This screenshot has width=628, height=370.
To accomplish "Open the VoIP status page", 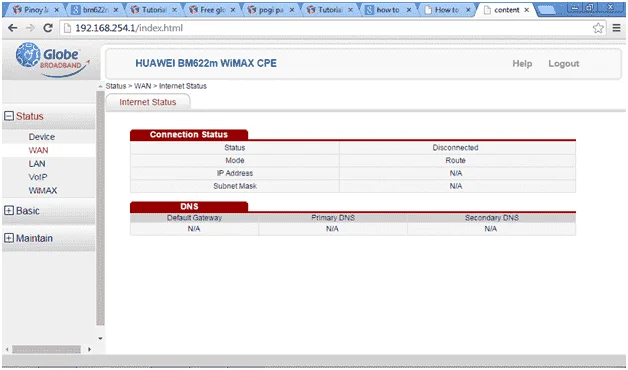I will [38, 177].
